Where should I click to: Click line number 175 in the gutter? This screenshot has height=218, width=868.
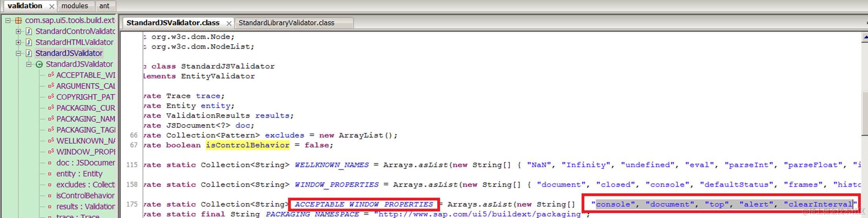point(132,204)
